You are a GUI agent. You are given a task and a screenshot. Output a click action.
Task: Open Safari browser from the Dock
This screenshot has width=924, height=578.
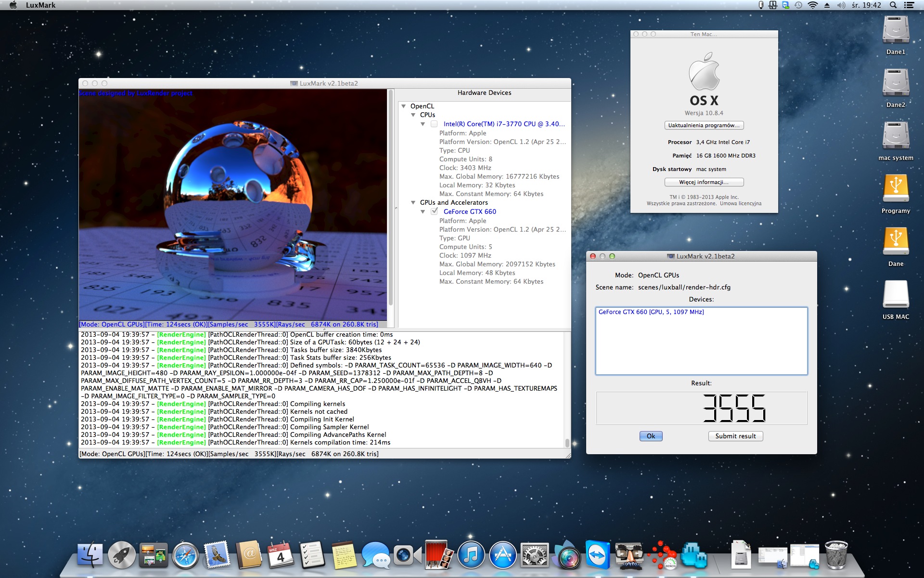click(185, 555)
